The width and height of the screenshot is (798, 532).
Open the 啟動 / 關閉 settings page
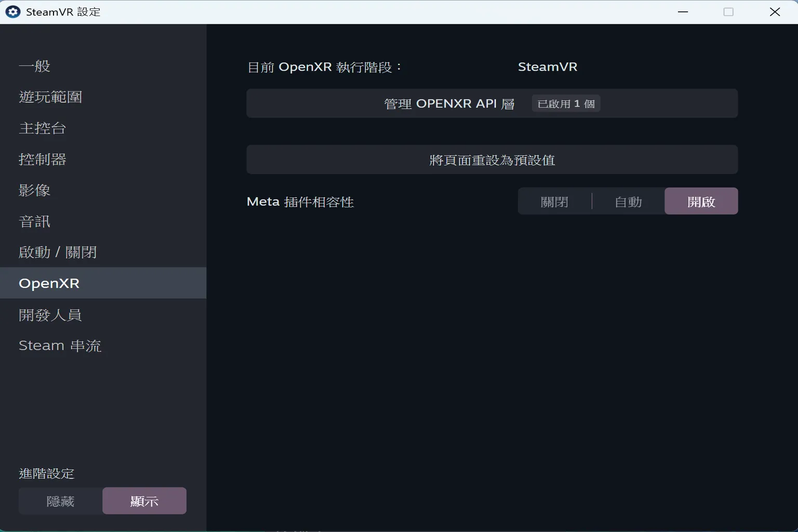click(58, 252)
